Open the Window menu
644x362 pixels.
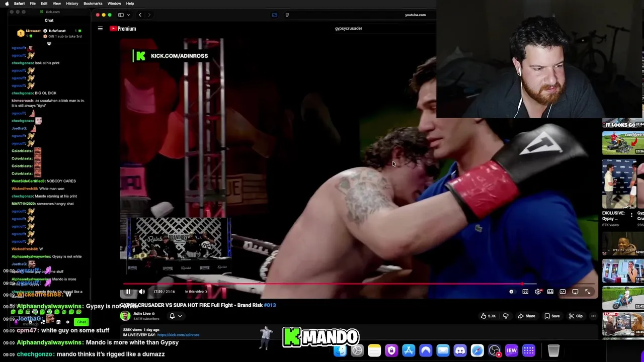coord(114,4)
